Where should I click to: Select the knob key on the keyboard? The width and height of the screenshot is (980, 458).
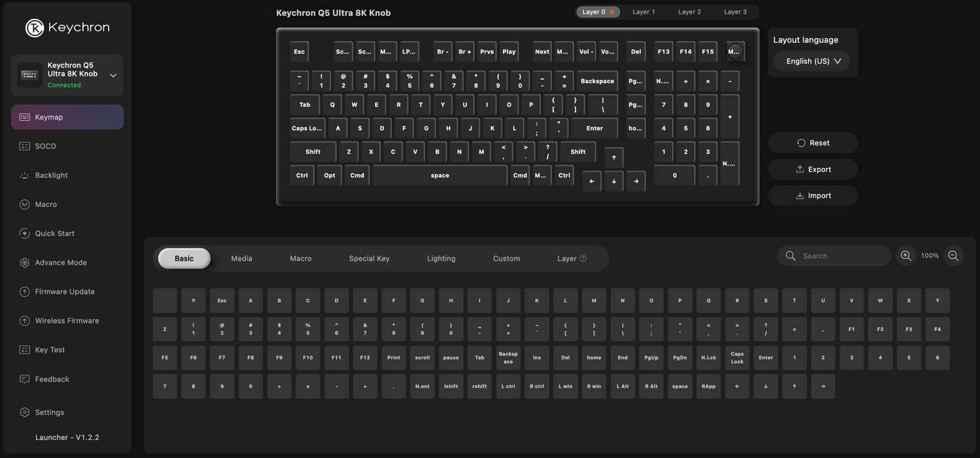pos(735,52)
